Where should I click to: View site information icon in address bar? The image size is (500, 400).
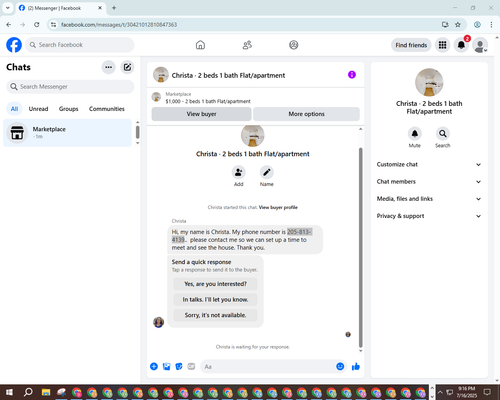click(53, 25)
